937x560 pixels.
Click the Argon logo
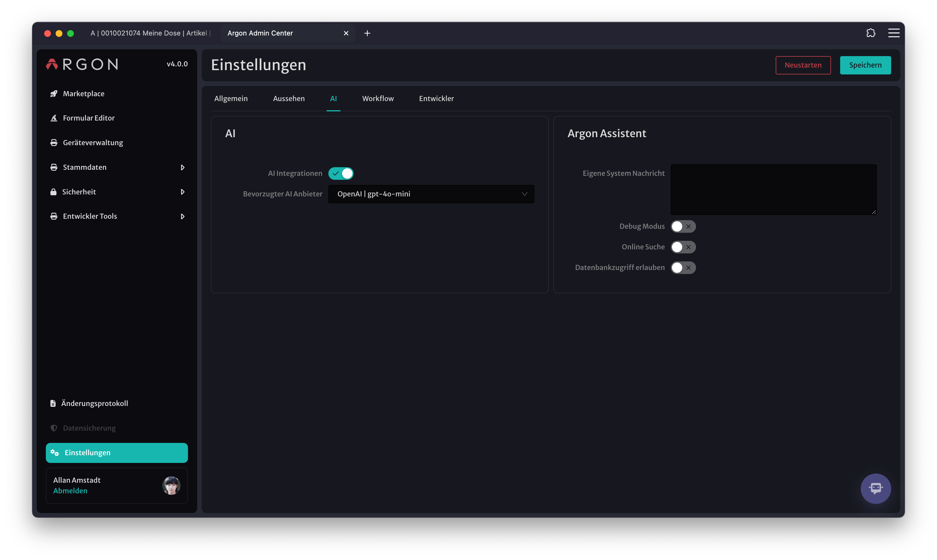[x=82, y=64]
